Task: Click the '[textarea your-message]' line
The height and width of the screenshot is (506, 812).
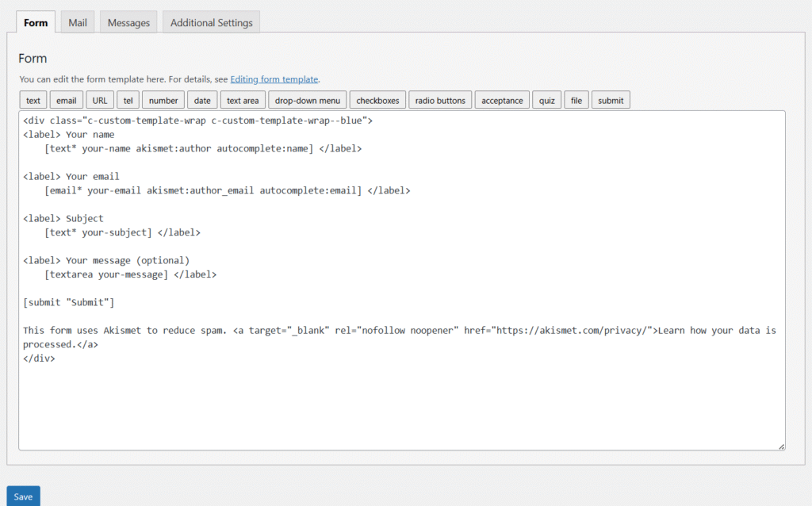Action: coord(131,274)
